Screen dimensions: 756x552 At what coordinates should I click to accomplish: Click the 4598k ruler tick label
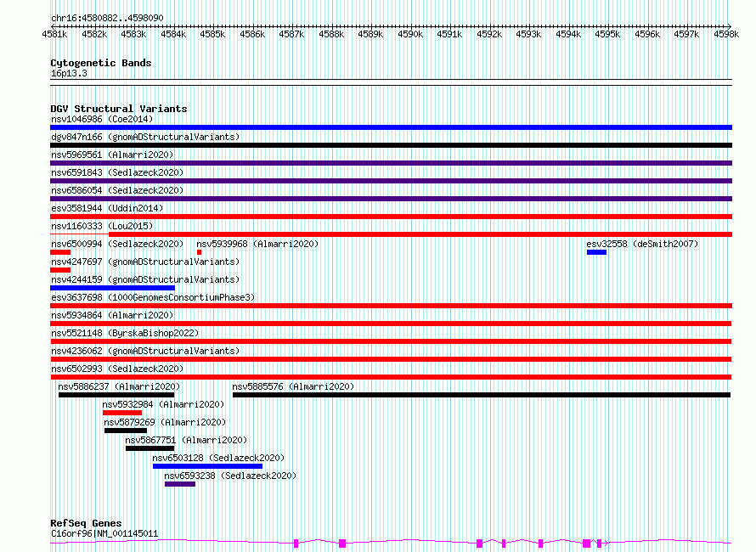coord(726,34)
